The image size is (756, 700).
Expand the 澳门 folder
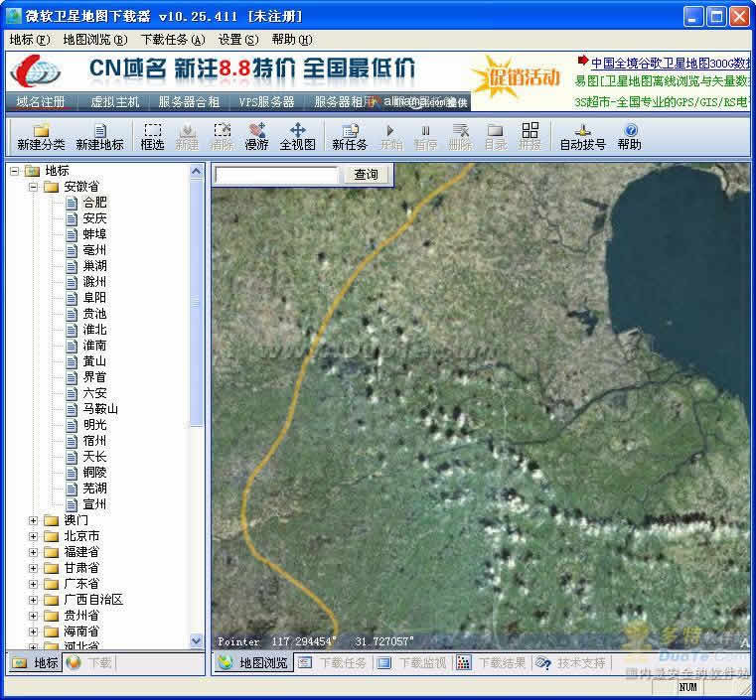(33, 520)
